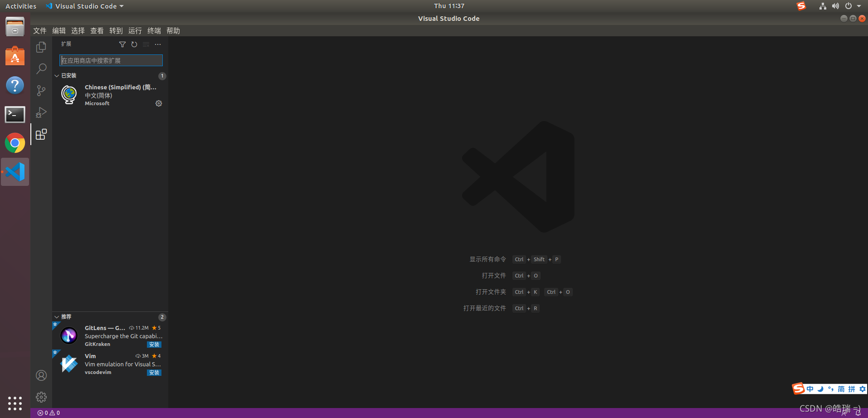Click GitKraken publisher label
Screen dimensions: 868x418
[x=98, y=344]
